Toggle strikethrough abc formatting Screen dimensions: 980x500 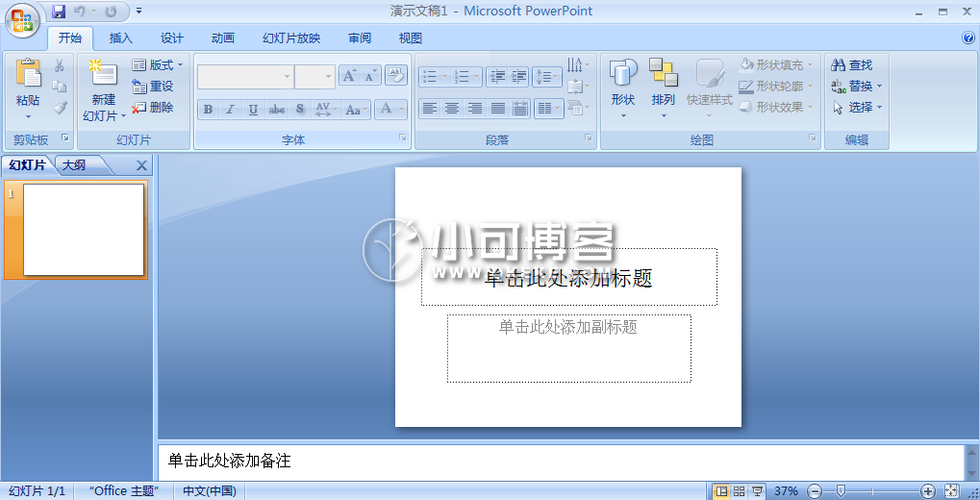point(276,110)
